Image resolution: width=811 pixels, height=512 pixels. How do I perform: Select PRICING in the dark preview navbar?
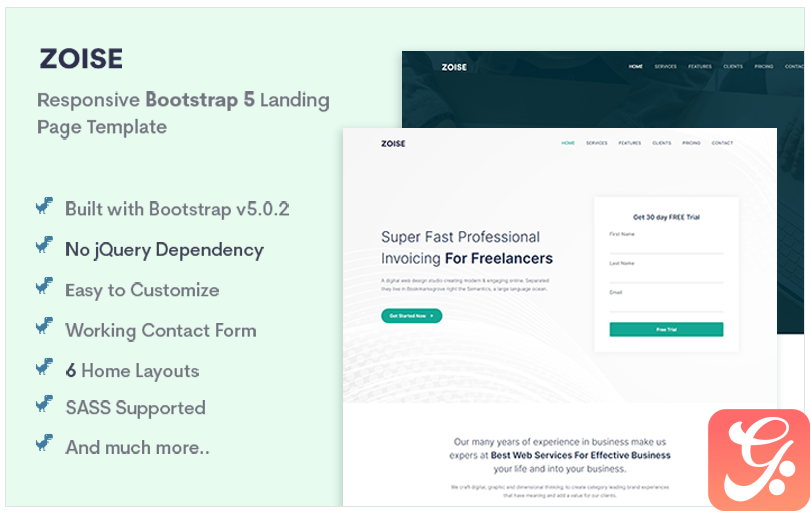[x=763, y=66]
